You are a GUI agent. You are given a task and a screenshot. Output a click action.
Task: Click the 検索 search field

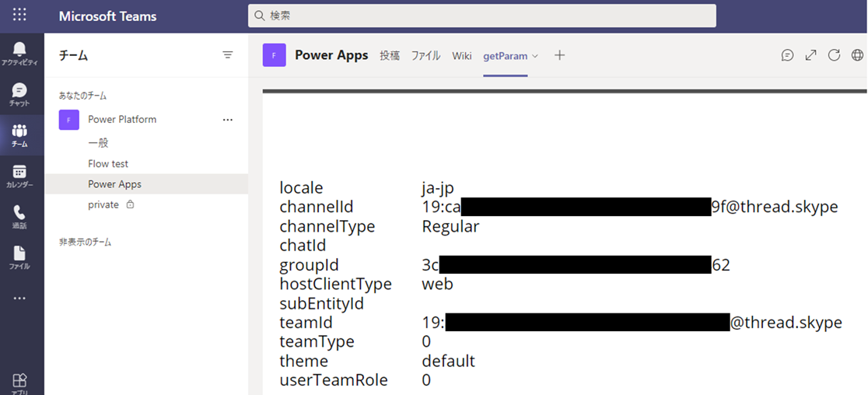tap(482, 16)
